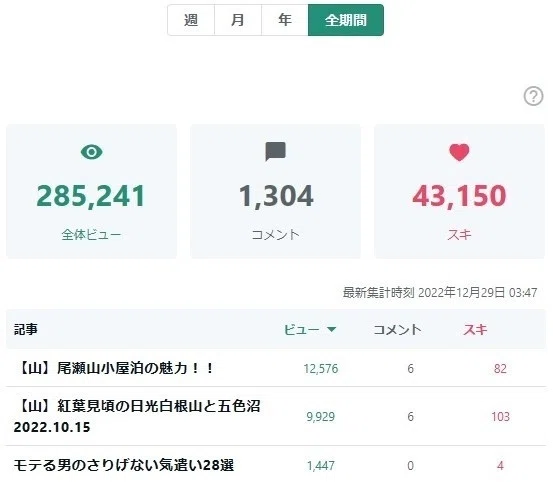Image resolution: width=553 pixels, height=482 pixels.
Task: Sort articles by スキ column
Action: tap(475, 330)
